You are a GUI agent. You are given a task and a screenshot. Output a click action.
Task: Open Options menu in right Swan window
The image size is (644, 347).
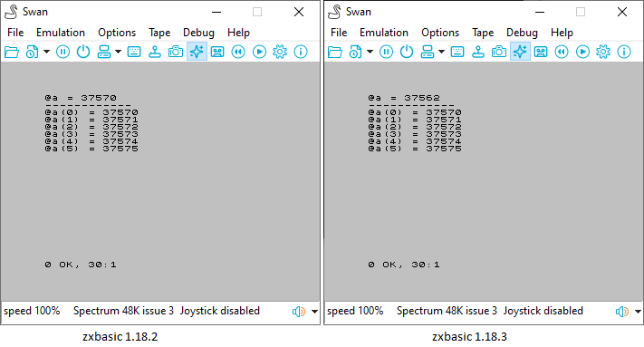(440, 33)
